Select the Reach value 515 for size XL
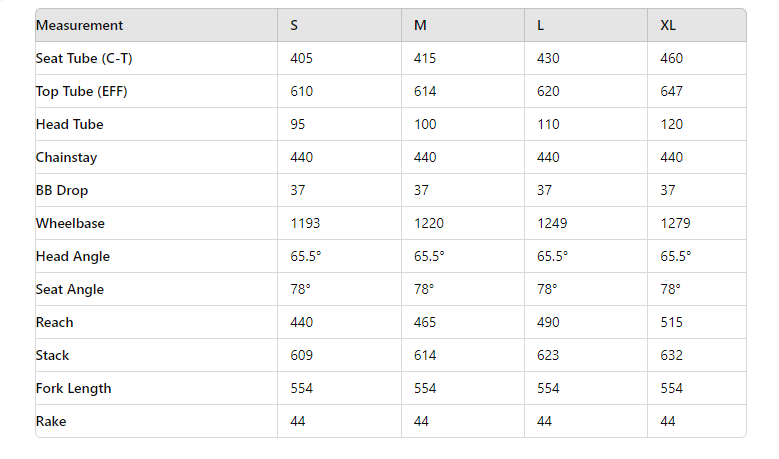The width and height of the screenshot is (779, 459). click(672, 323)
